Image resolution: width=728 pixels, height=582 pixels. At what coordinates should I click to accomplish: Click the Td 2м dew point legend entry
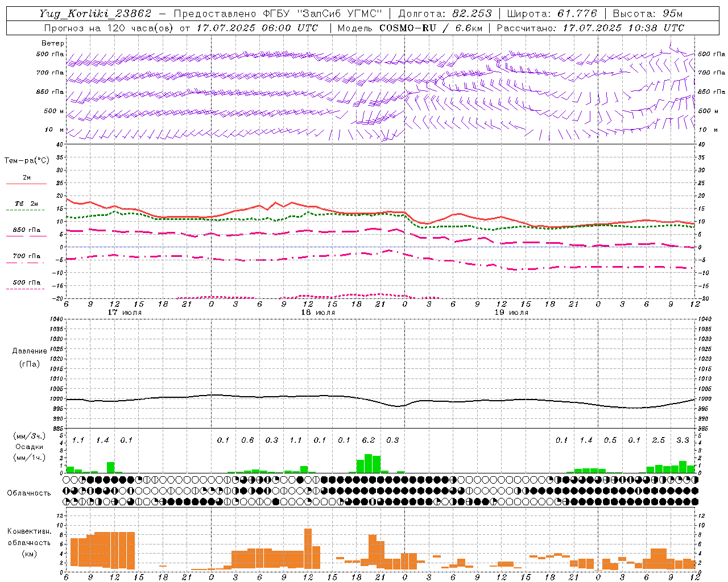coord(27,203)
